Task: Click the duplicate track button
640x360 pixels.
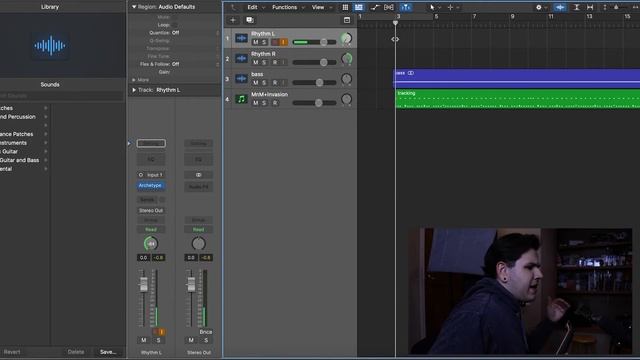Action: pos(249,20)
